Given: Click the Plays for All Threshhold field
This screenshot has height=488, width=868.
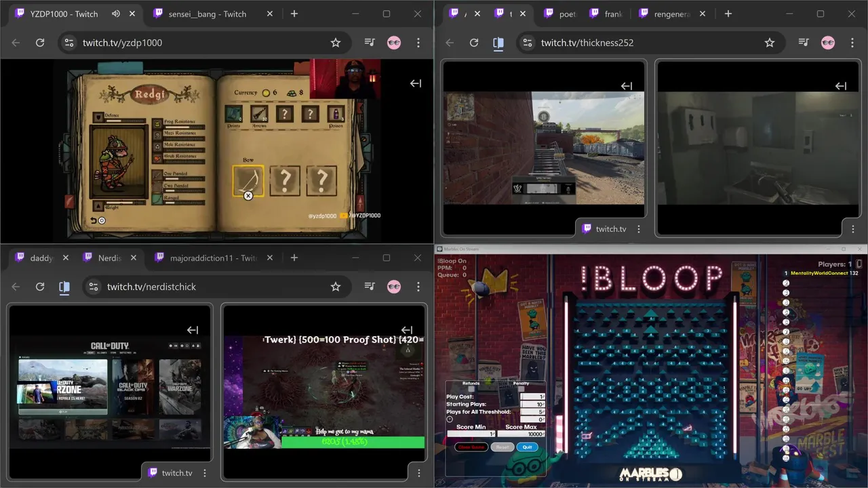Looking at the screenshot, I should [532, 412].
